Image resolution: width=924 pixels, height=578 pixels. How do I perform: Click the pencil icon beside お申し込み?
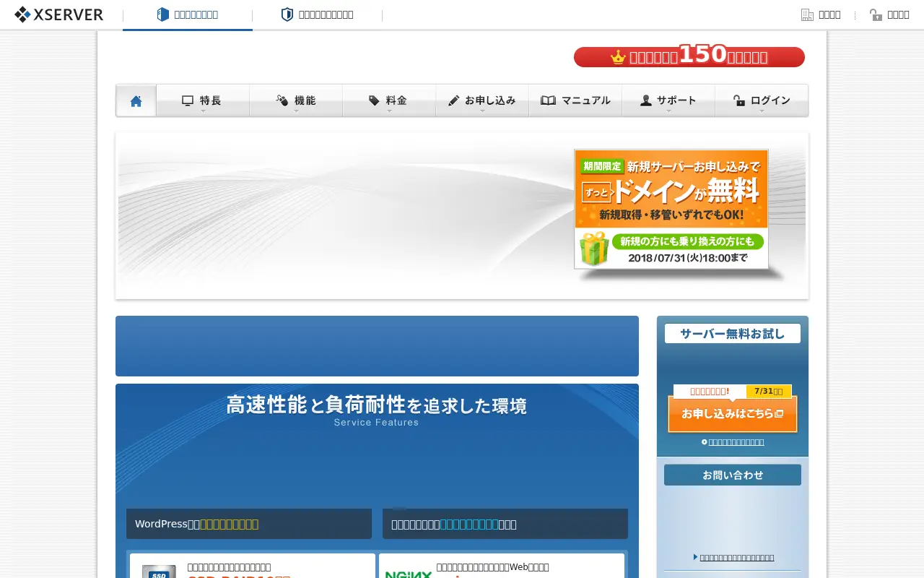tap(453, 100)
